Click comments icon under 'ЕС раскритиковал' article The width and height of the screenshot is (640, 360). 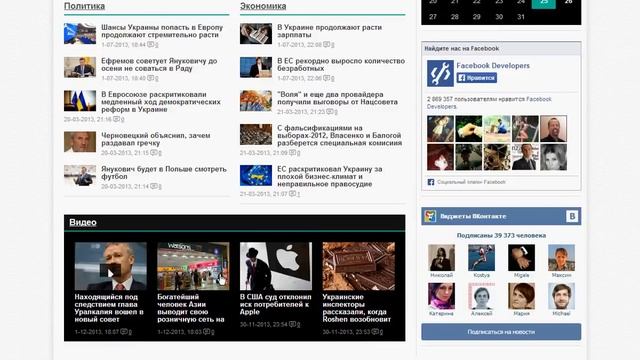(x=292, y=194)
